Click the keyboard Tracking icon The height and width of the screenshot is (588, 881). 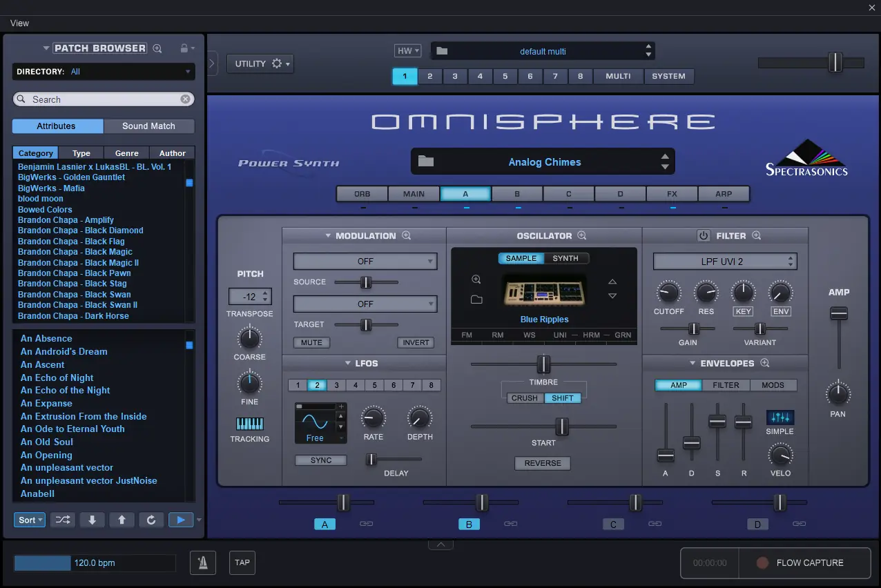(250, 424)
